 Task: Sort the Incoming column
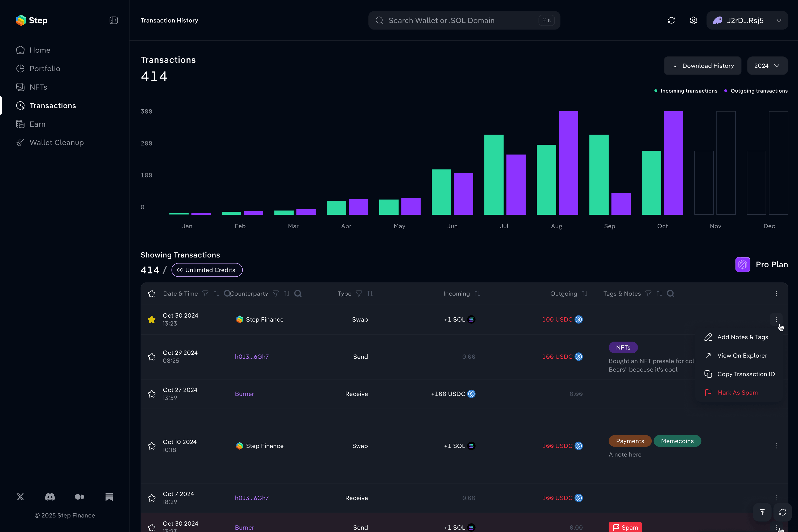pyautogui.click(x=477, y=293)
